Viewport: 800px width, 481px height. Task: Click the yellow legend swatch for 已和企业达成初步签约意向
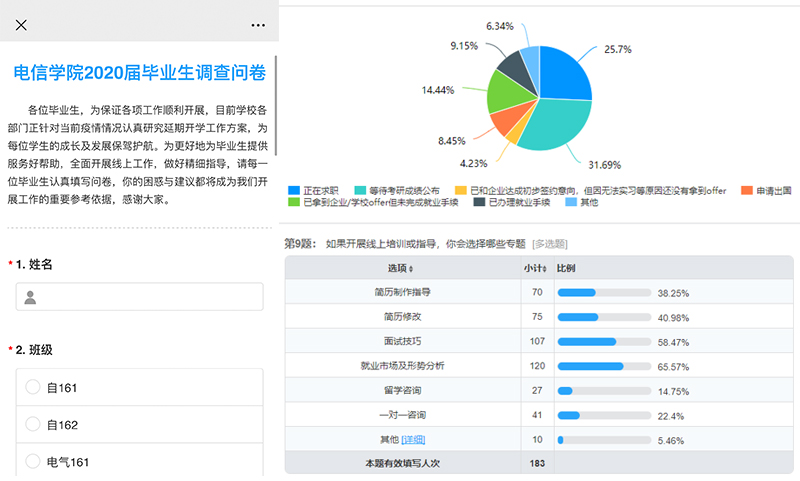pyautogui.click(x=460, y=189)
